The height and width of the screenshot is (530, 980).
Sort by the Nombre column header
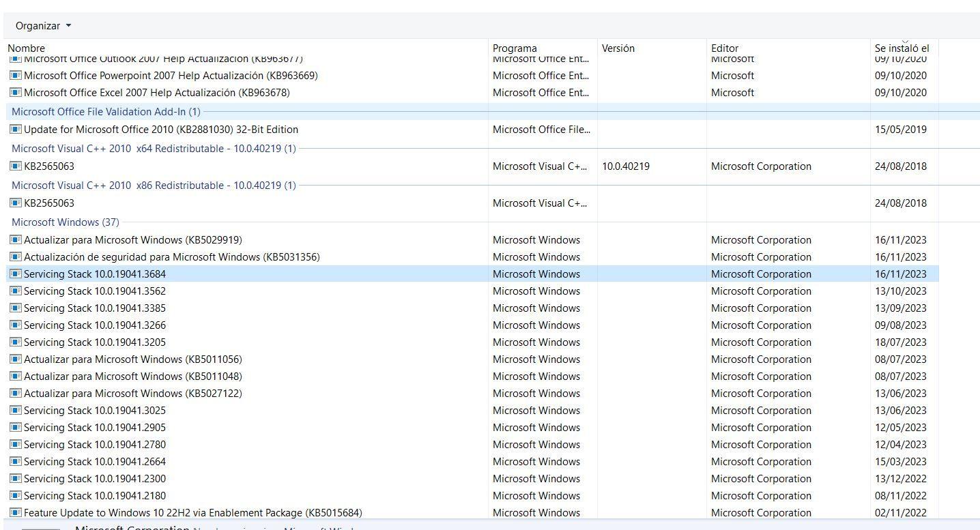click(x=27, y=48)
